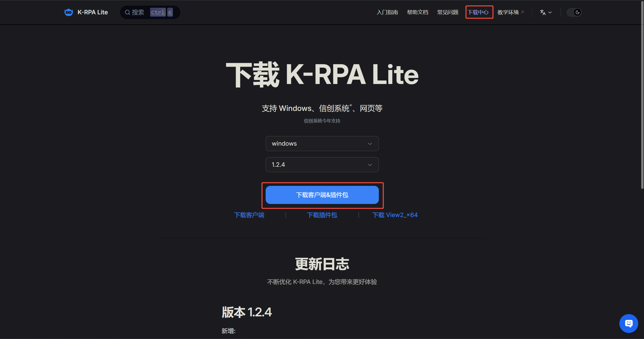
Task: Focus the 搜索 search field
Action: (x=150, y=12)
